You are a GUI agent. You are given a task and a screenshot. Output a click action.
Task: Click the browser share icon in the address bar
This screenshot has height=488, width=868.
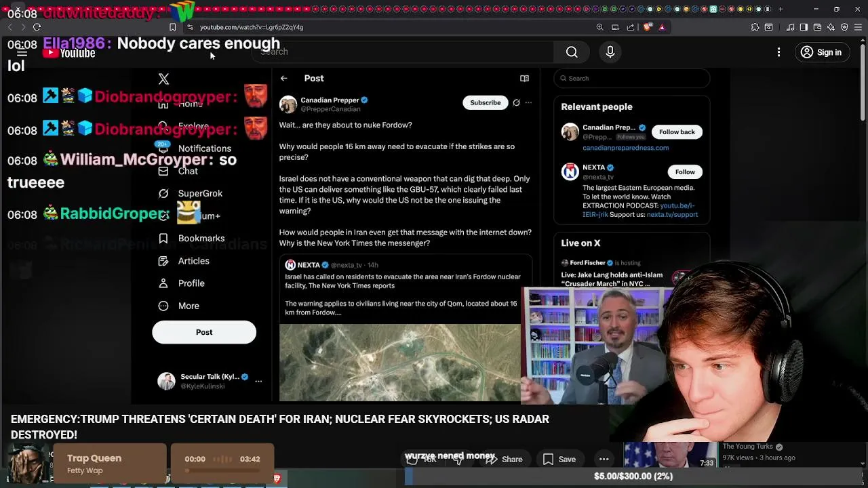(x=631, y=27)
